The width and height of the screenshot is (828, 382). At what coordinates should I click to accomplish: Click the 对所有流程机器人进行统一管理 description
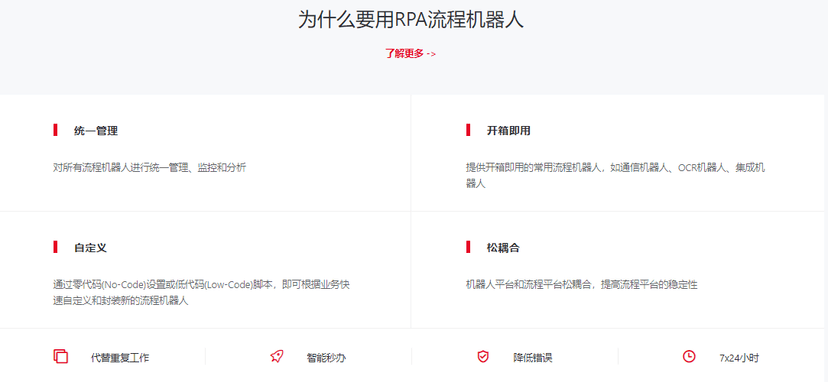click(149, 168)
